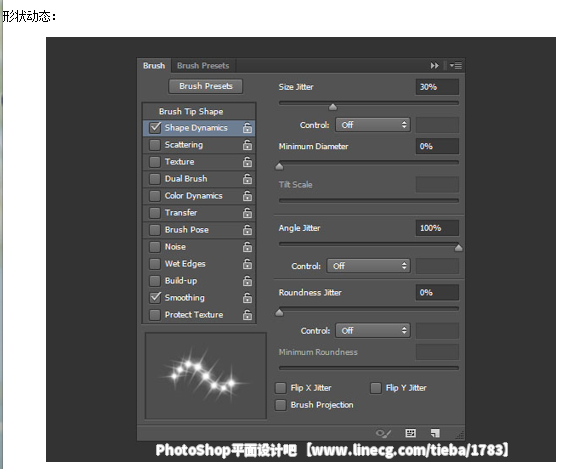Create a new brush icon

pos(435,433)
